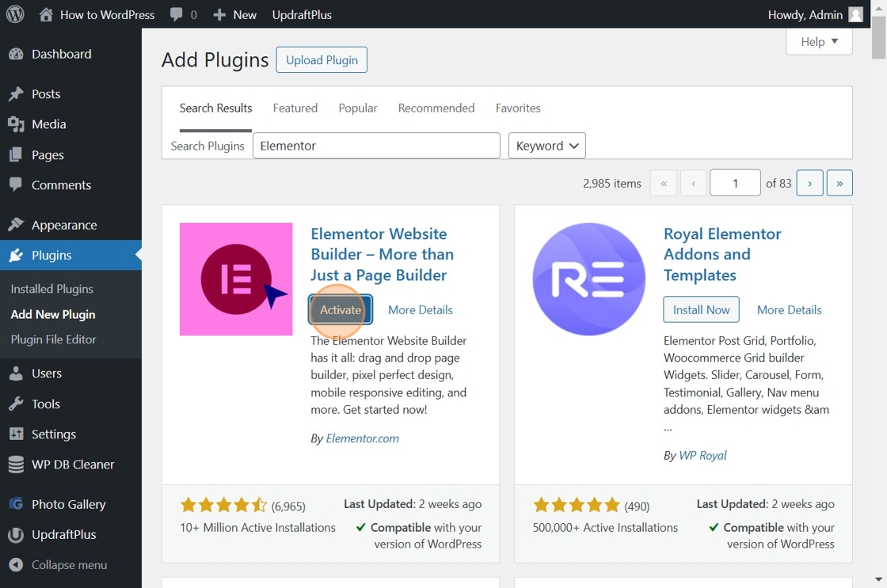The height and width of the screenshot is (588, 887).
Task: Click the Settings sliders icon
Action: [16, 434]
